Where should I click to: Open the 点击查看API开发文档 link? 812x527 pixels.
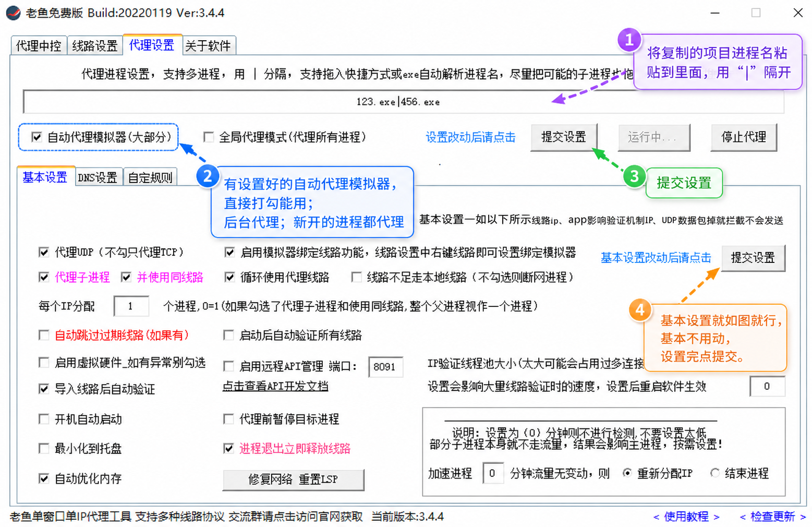275,386
